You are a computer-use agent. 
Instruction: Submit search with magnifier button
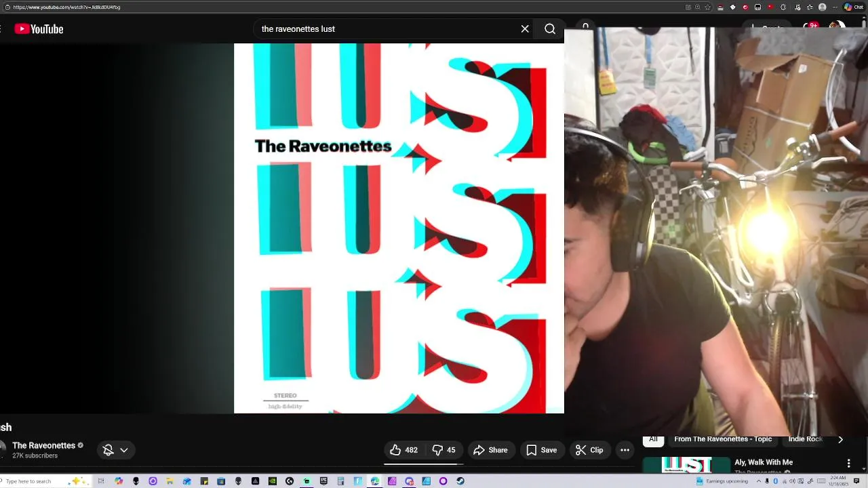550,29
